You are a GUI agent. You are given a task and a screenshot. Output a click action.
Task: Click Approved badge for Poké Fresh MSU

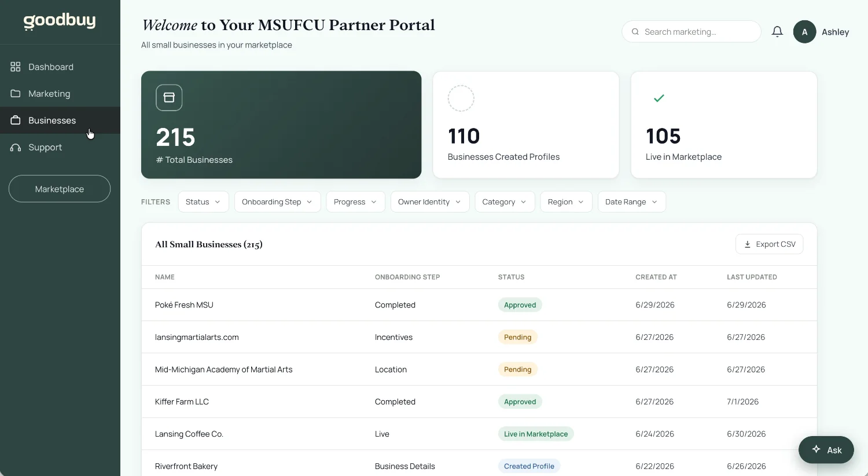tap(520, 305)
